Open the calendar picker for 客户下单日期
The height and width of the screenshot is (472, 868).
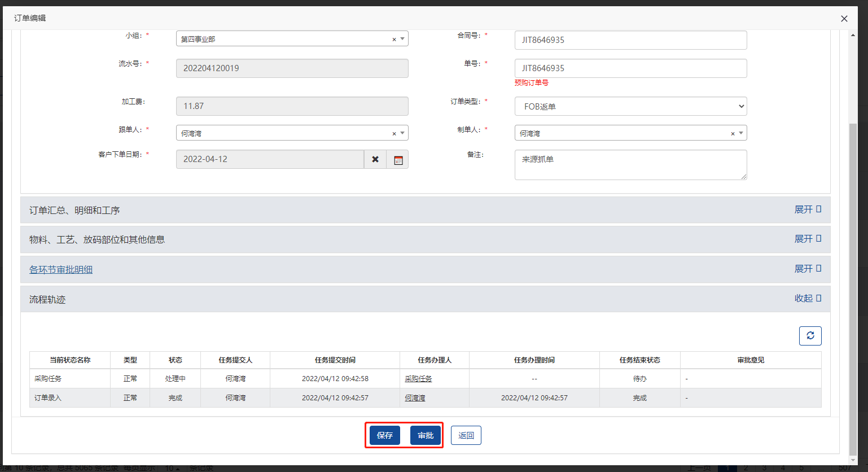click(398, 160)
